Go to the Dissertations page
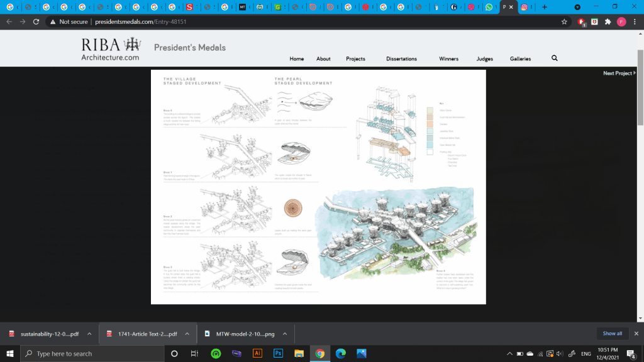 [x=401, y=59]
